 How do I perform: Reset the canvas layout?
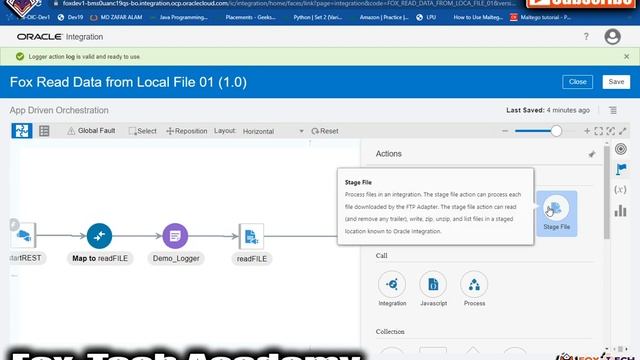pyautogui.click(x=325, y=131)
